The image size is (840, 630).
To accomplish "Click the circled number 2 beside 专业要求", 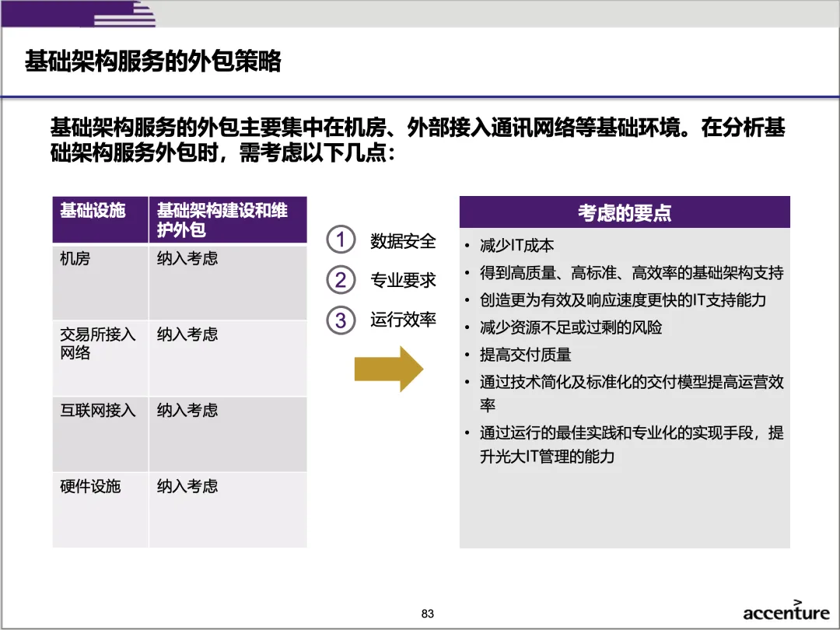I will [x=341, y=280].
